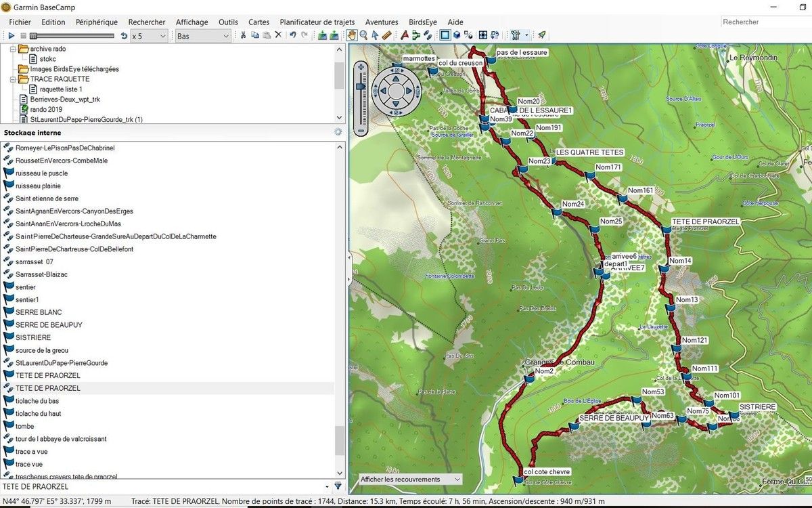Open the Périphérique menu
The width and height of the screenshot is (812, 508).
[97, 22]
